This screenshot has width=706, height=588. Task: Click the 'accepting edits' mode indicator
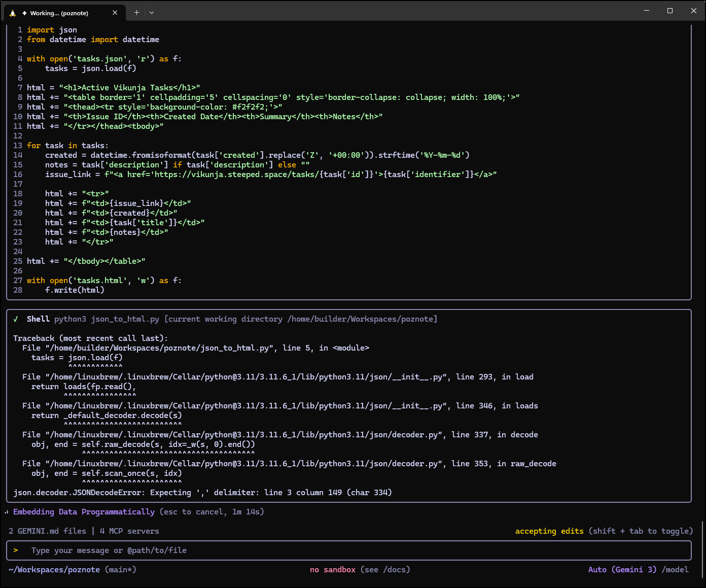coord(549,531)
